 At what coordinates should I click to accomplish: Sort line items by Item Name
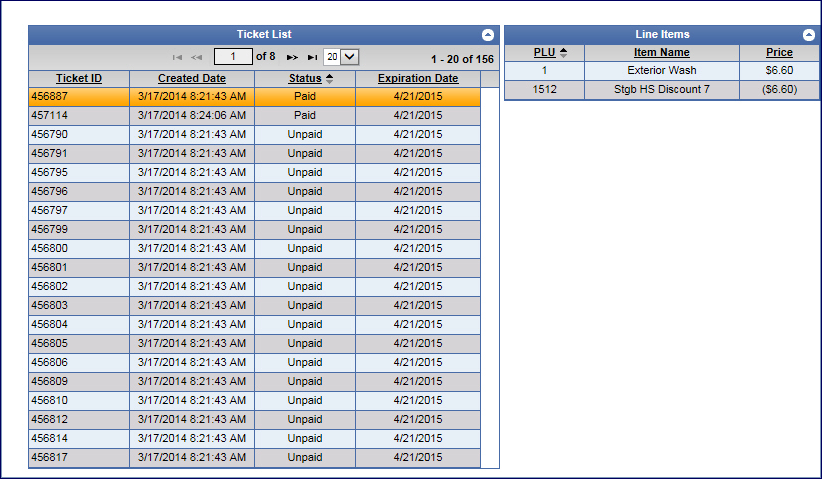(x=661, y=52)
